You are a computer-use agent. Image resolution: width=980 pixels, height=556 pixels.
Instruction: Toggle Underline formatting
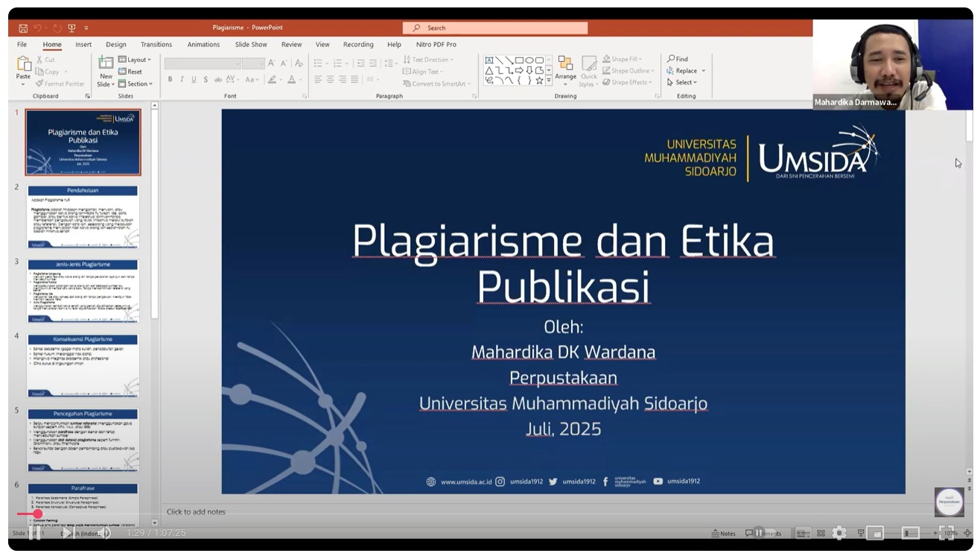[x=194, y=79]
